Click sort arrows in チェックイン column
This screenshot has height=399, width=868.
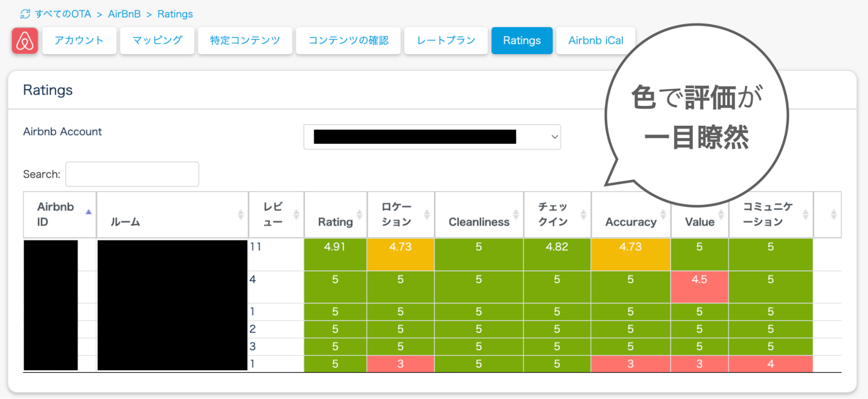(x=583, y=214)
